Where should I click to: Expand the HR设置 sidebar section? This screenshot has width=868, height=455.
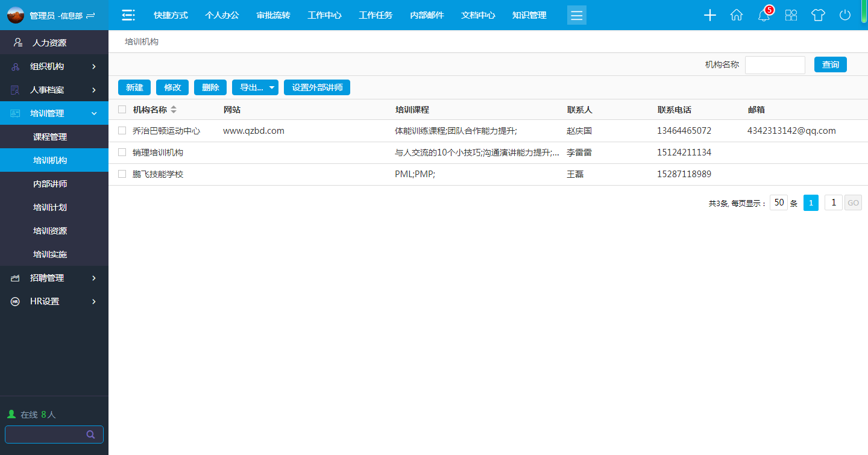coord(94,301)
